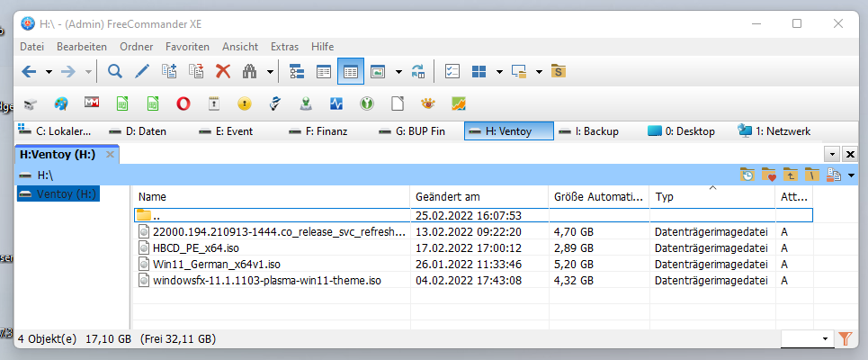This screenshot has height=360, width=868.
Task: Launch the yellow keyhole password icon
Action: tap(245, 103)
